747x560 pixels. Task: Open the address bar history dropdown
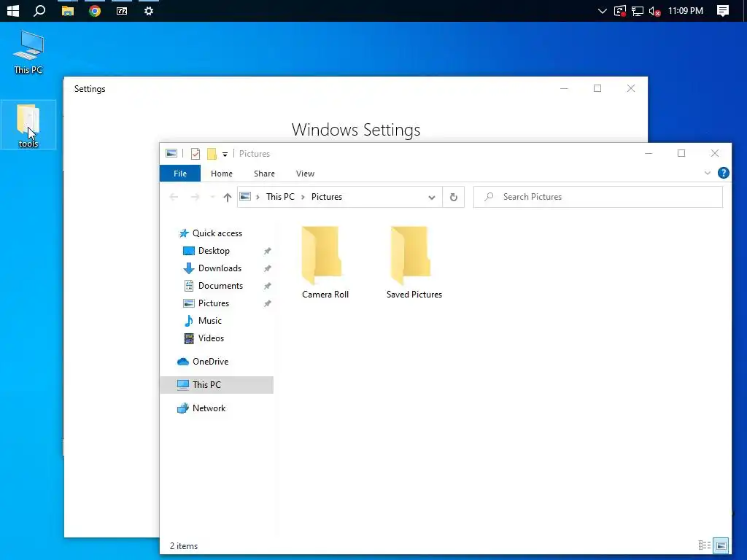(431, 197)
